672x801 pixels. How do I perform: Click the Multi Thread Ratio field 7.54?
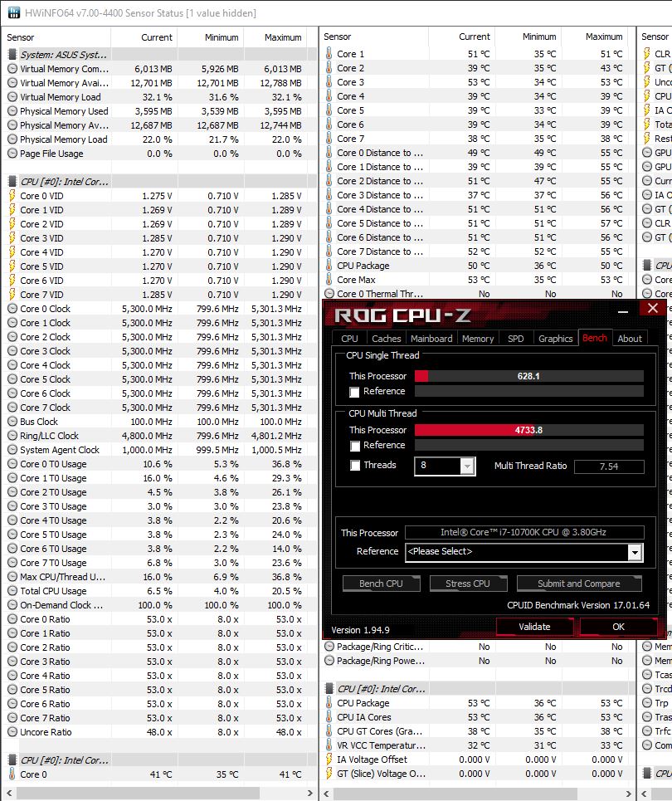(609, 466)
